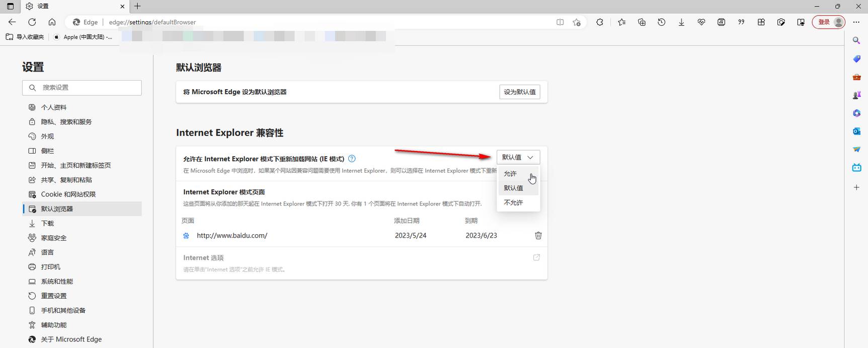The image size is (868, 348).
Task: Choose 不允许 from the dropdown list
Action: click(x=518, y=202)
